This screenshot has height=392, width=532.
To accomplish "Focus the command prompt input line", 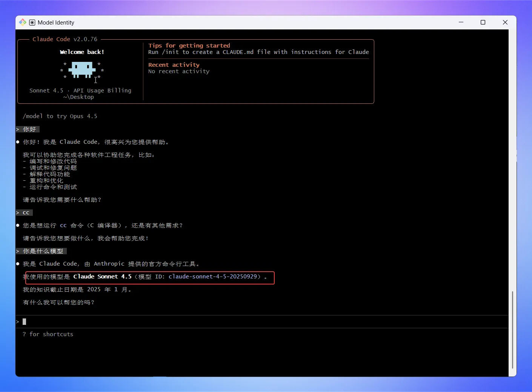I will [x=151, y=321].
